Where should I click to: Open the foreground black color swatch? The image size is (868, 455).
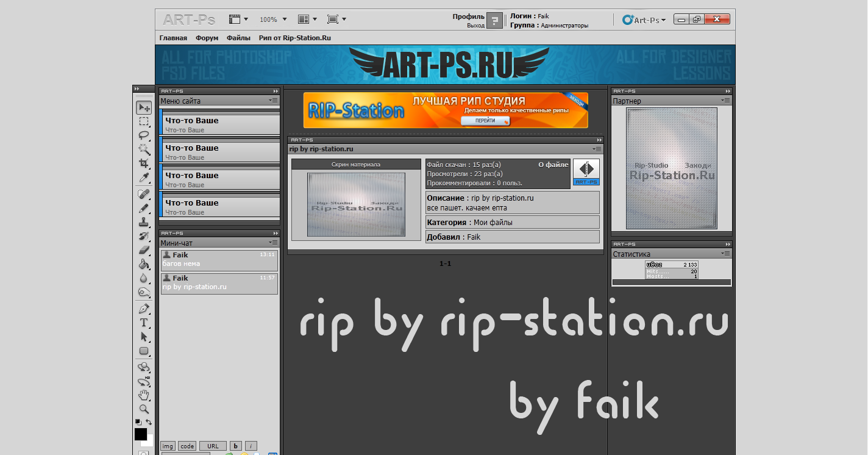pos(140,434)
